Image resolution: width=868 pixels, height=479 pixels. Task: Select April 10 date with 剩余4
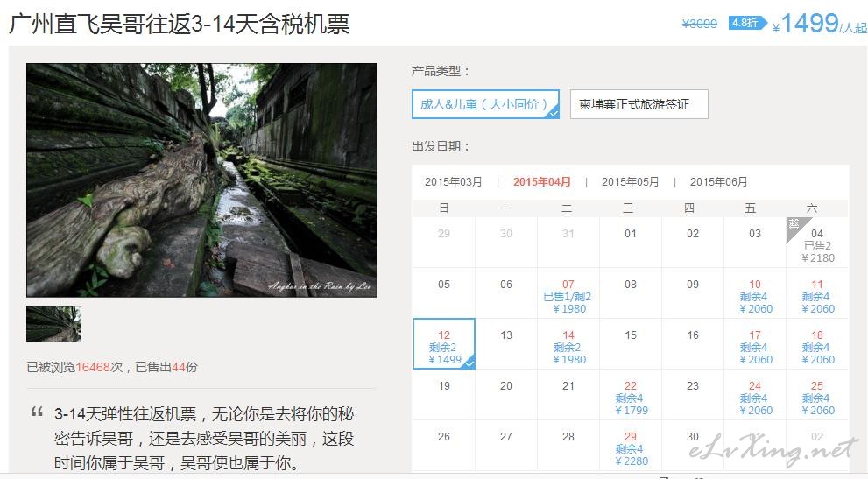[754, 296]
